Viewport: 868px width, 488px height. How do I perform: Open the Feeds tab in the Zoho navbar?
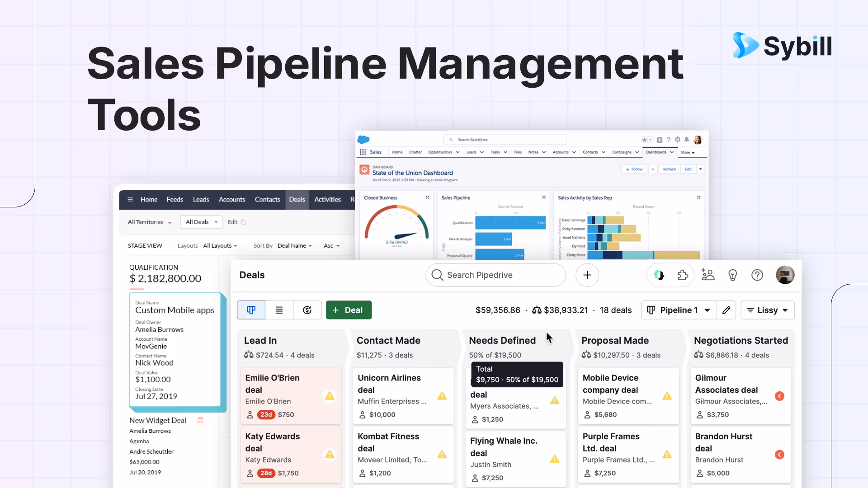tap(175, 199)
